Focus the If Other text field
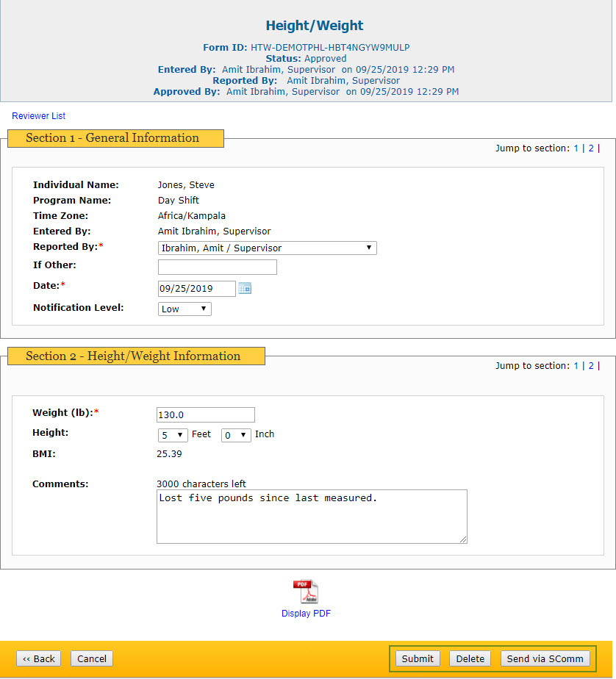Image resolution: width=616 pixels, height=679 pixels. (218, 267)
